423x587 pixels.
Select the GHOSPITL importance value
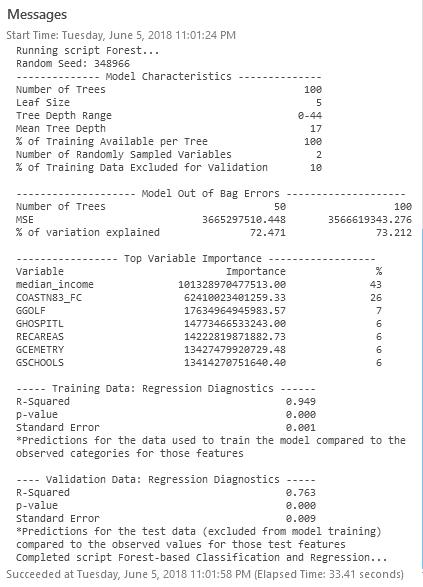point(235,323)
